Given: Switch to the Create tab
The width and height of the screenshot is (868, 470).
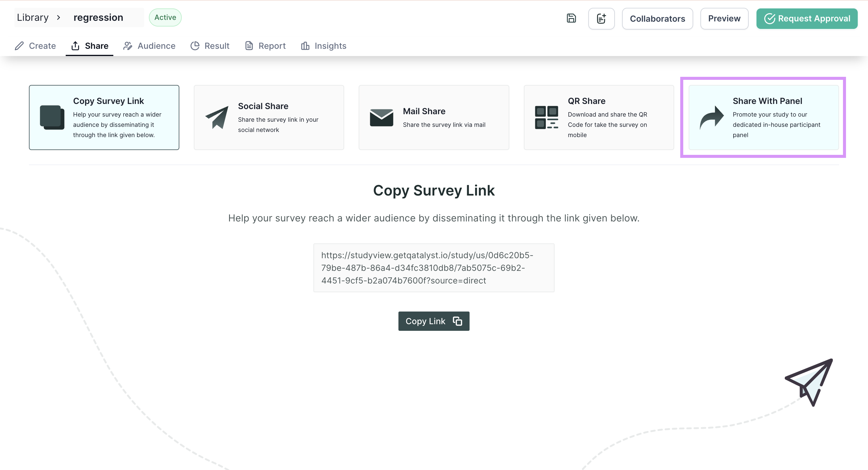Looking at the screenshot, I should [x=35, y=46].
